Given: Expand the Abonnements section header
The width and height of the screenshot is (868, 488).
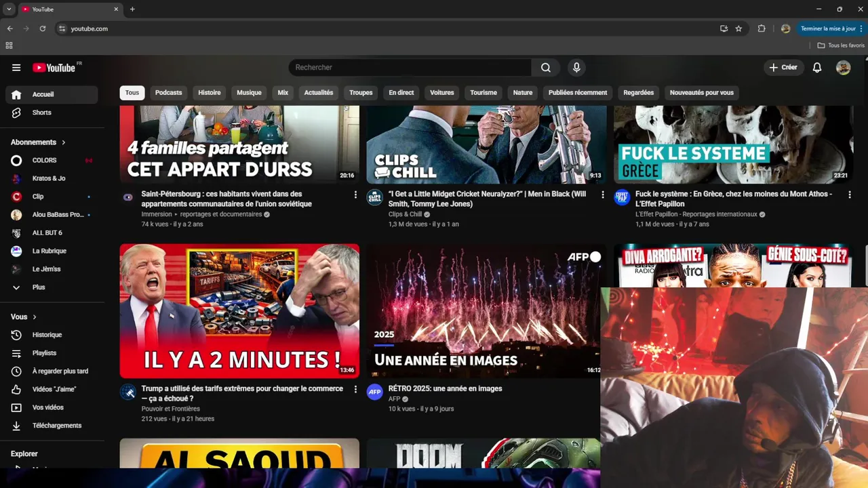Looking at the screenshot, I should tap(39, 142).
